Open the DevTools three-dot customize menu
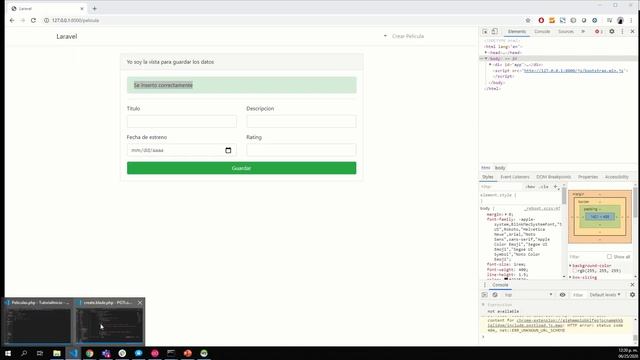 [622, 31]
